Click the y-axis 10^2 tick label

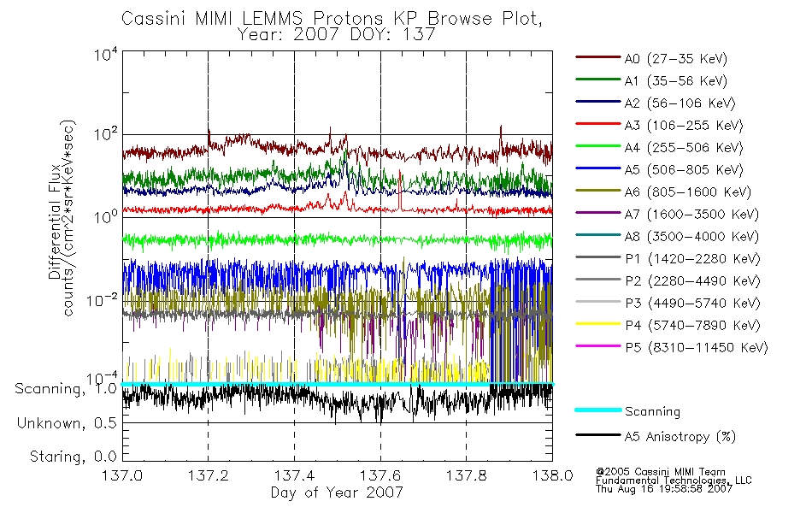tap(106, 135)
